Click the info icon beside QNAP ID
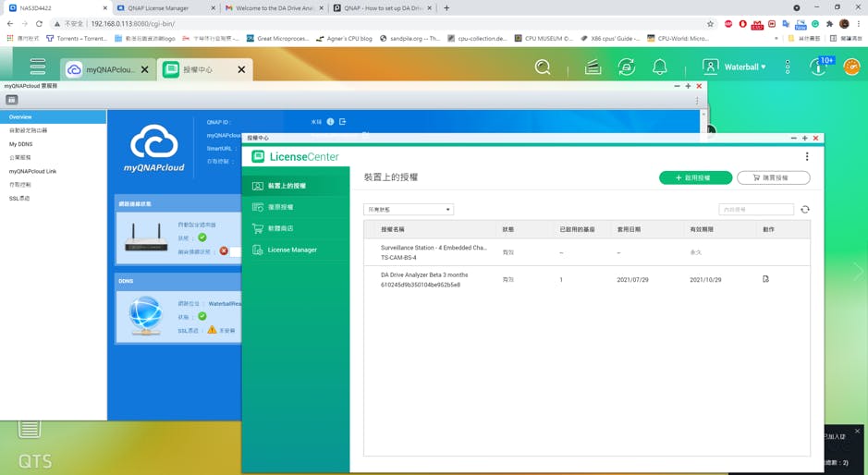Screen dimensions: 868x475 coord(330,122)
